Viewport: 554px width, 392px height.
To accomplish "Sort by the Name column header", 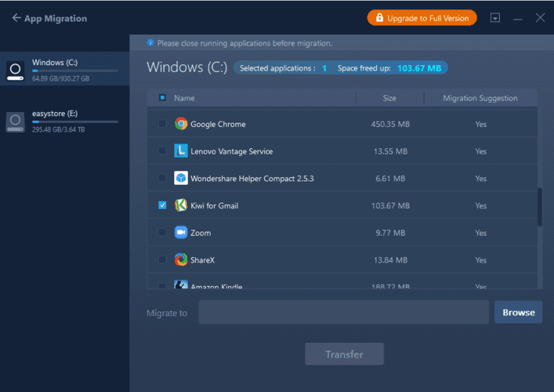I will point(184,98).
